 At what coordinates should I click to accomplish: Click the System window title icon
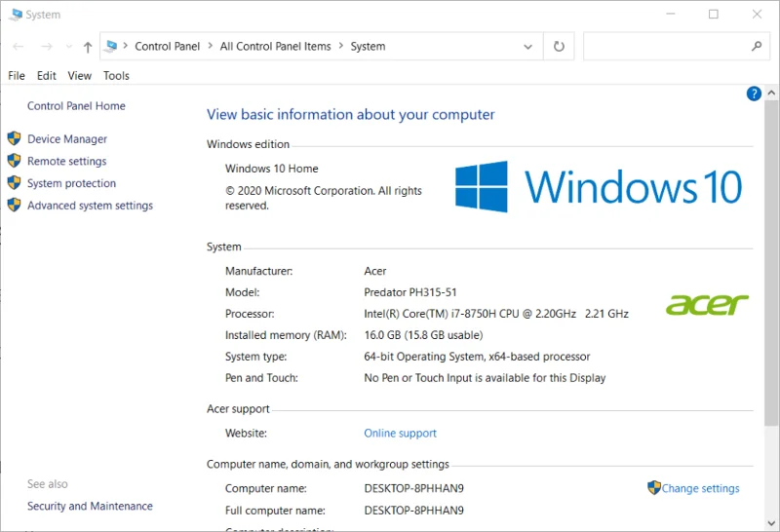(x=16, y=15)
